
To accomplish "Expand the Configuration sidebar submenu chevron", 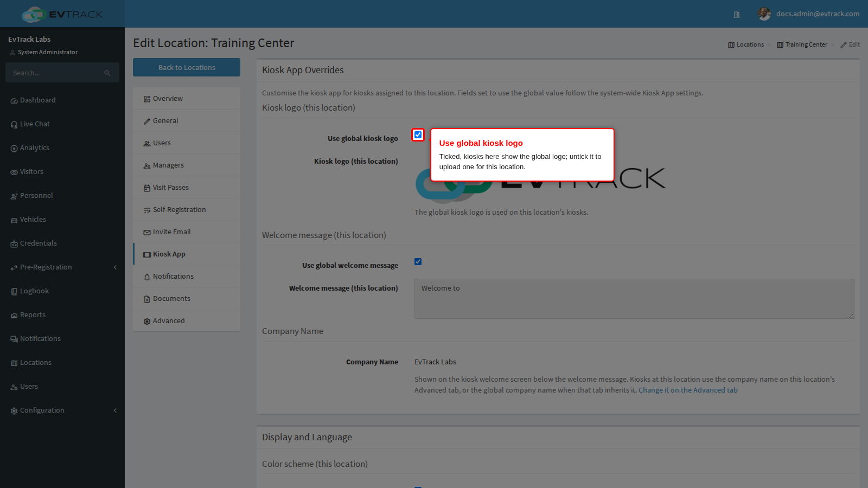I will pos(115,410).
